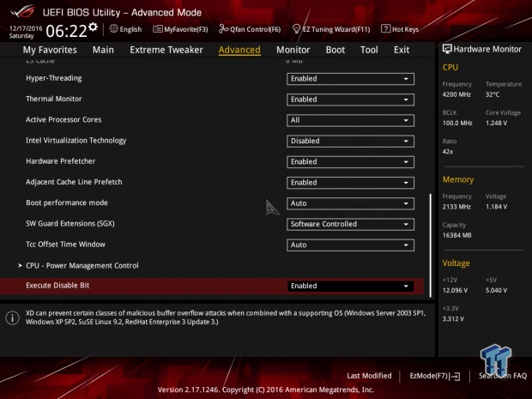Viewport: 532px width, 399px height.
Task: Click EZ Tuning Wizard(F11) label
Action: click(336, 29)
